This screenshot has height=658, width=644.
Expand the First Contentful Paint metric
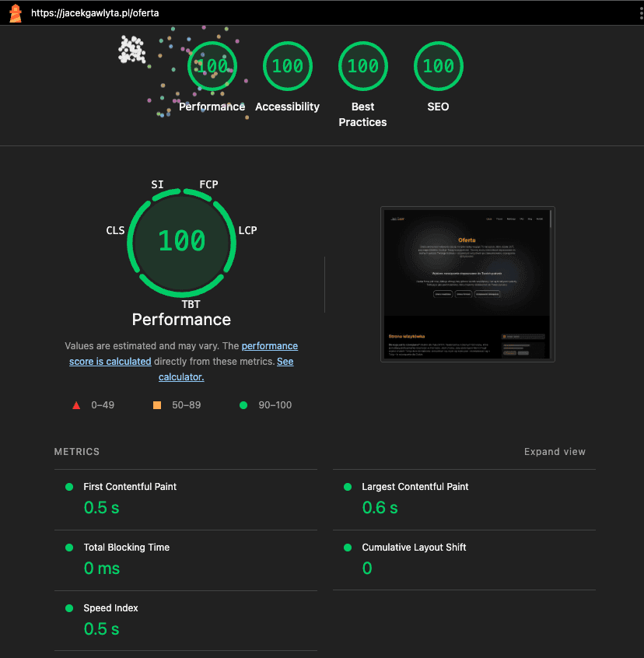(x=185, y=499)
